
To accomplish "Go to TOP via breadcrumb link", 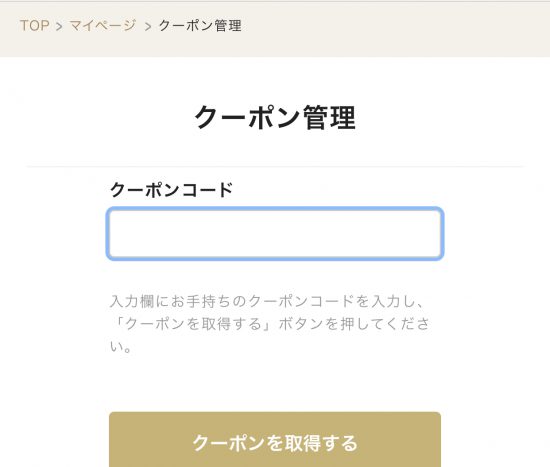I will pyautogui.click(x=34, y=26).
